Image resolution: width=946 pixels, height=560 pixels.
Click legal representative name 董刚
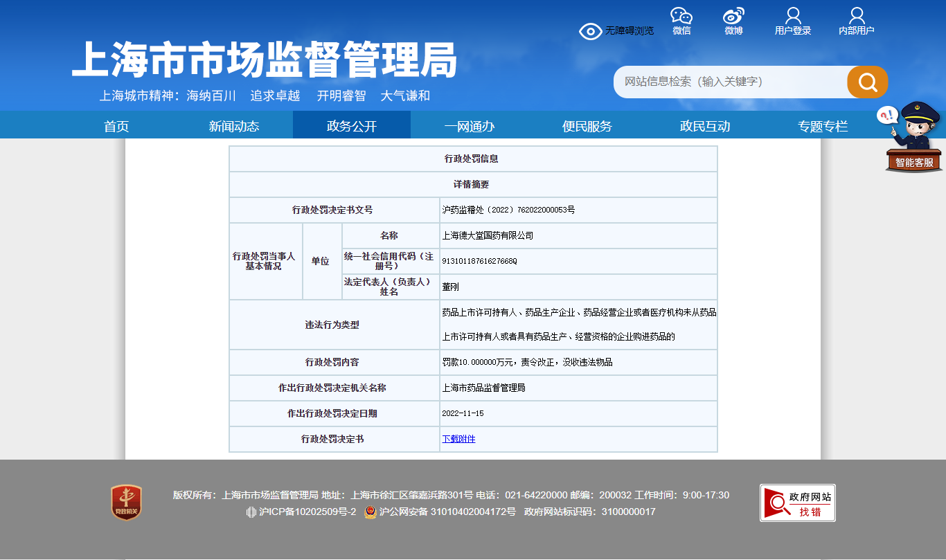pos(450,287)
